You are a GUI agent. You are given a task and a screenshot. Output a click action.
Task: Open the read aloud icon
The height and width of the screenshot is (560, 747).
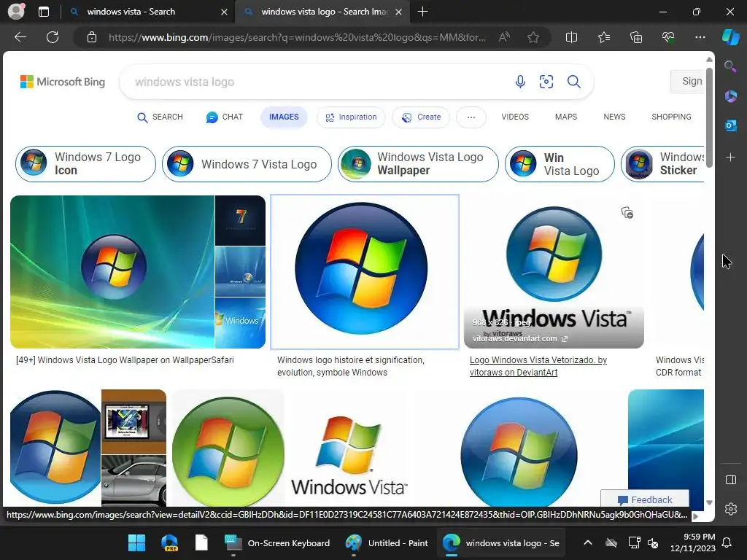(504, 37)
